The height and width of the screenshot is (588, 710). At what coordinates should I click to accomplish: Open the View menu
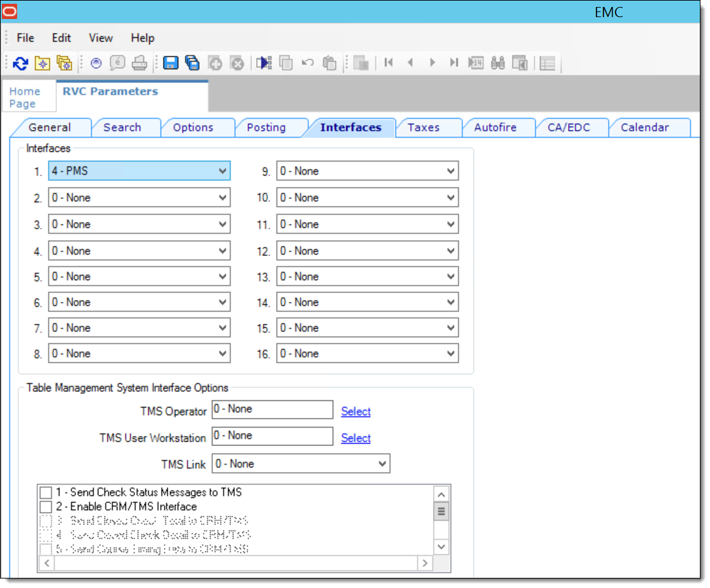coord(101,38)
